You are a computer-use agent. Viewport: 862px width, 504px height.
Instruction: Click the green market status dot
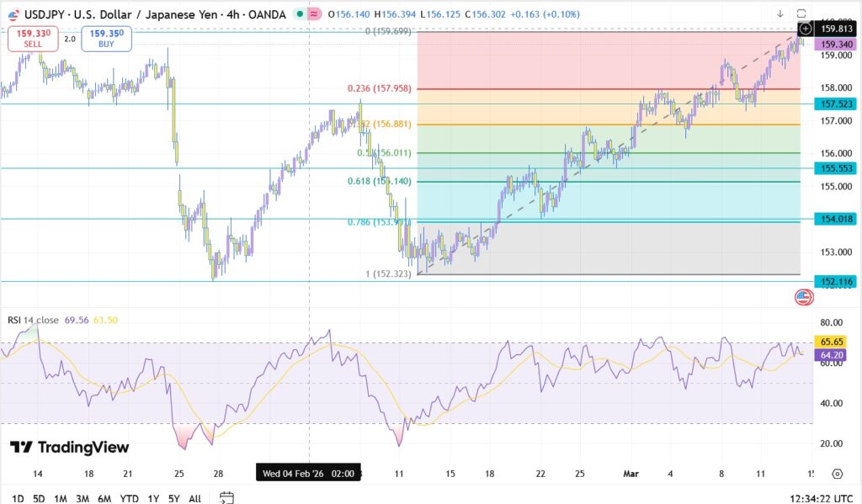299,13
